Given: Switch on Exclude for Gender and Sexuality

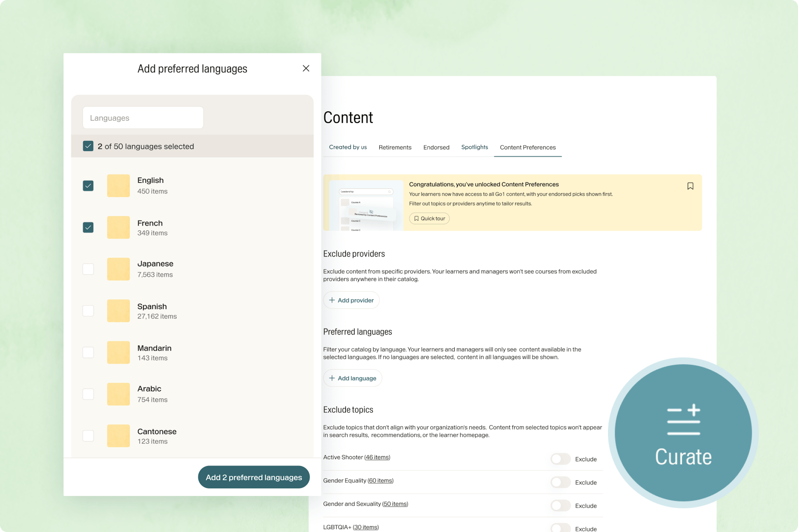Looking at the screenshot, I should 560,506.
